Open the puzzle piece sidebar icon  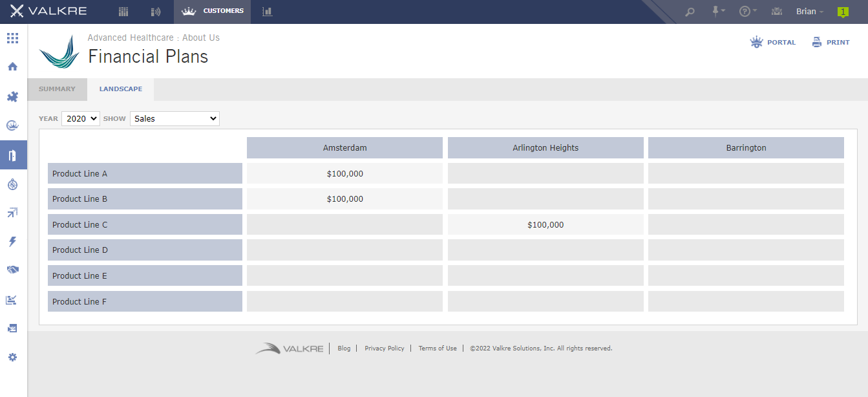(13, 96)
